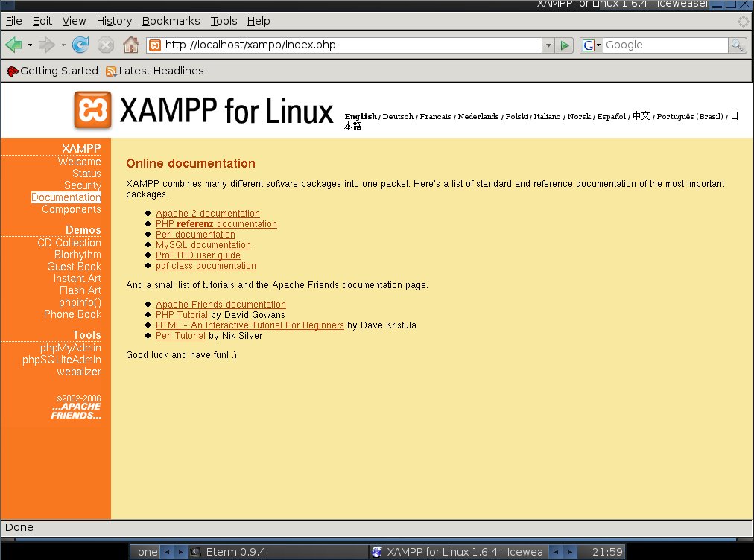Open the Phone Book demo
The image size is (754, 560).
(x=72, y=314)
